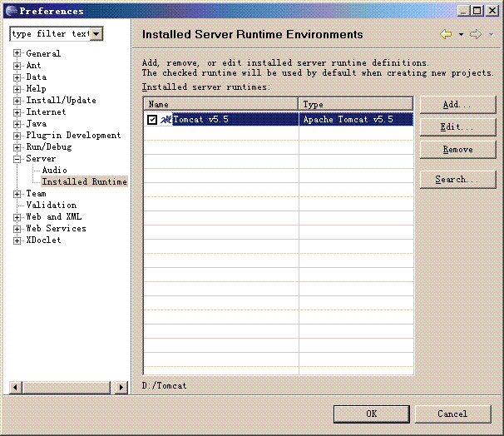Expand the Ant tree node
504x436 pixels.
pos(17,66)
